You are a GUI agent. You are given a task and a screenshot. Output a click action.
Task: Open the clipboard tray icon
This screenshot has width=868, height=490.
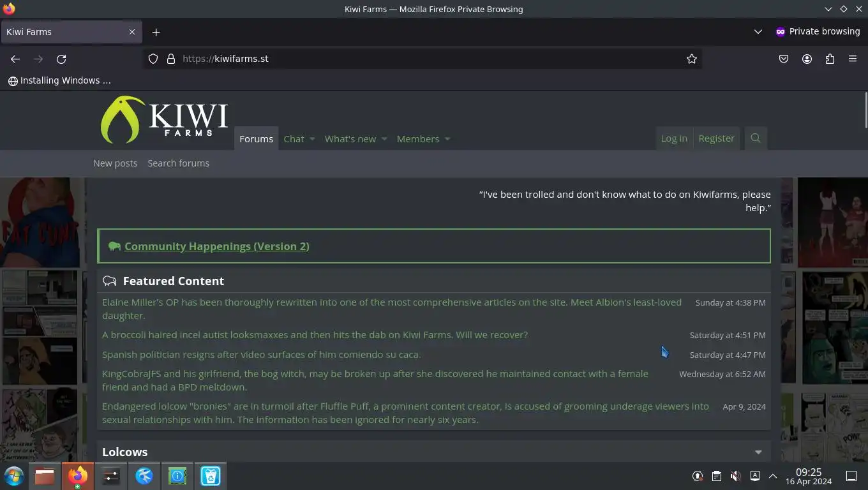pyautogui.click(x=717, y=476)
